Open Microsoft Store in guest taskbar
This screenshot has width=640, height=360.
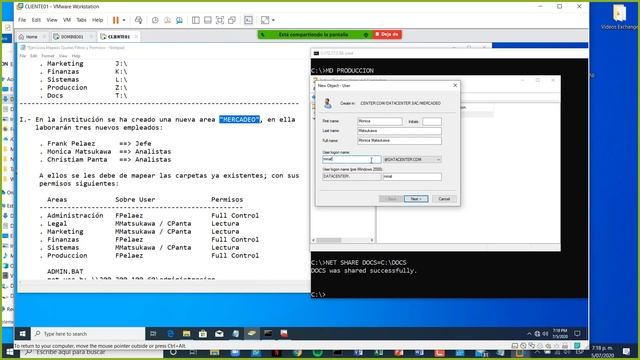pos(203,334)
